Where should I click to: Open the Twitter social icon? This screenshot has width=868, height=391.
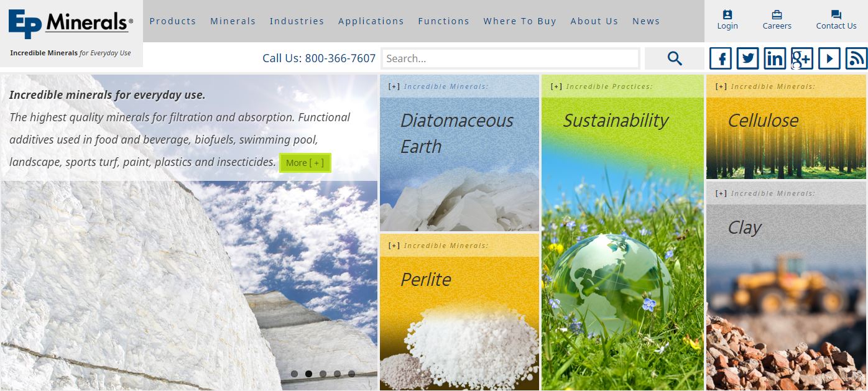[x=747, y=58]
